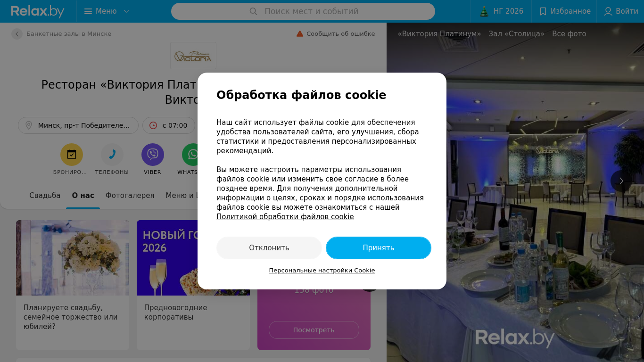
Task: Click the yellow booking calendar icon
Action: click(x=72, y=155)
